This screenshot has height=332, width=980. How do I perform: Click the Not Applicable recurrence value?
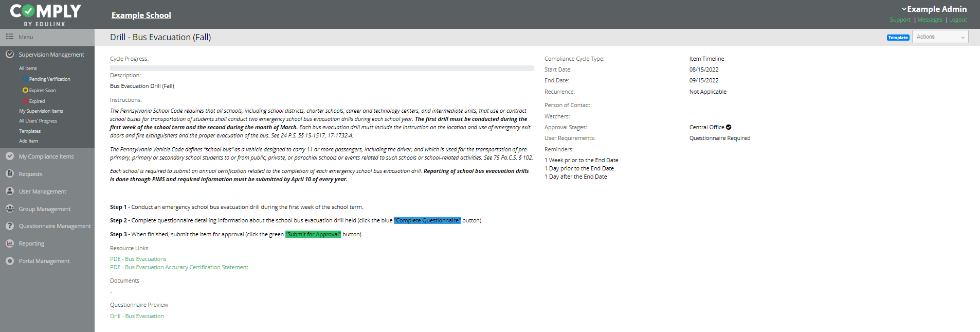(708, 92)
